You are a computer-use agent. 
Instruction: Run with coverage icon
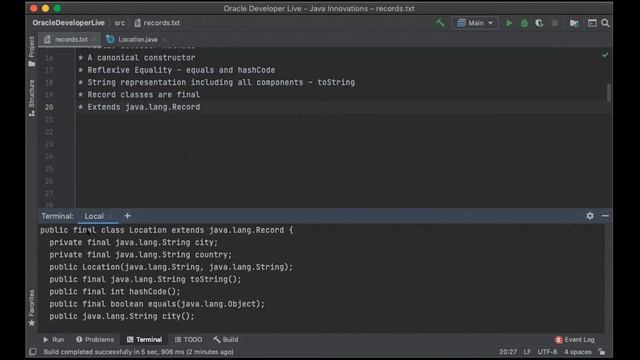(539, 23)
